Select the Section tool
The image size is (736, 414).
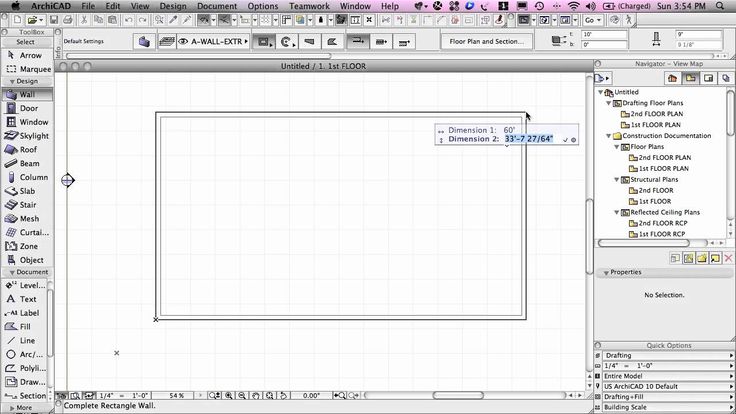pos(23,396)
